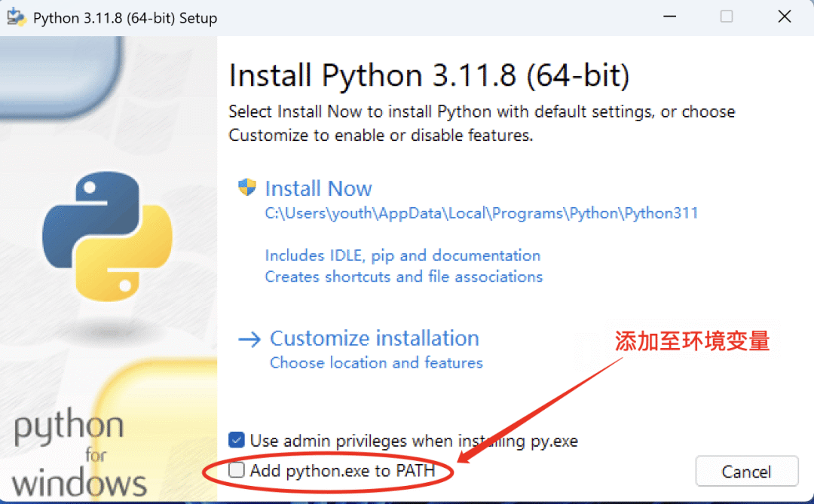
Task: Click the Install Now shield icon
Action: (247, 188)
